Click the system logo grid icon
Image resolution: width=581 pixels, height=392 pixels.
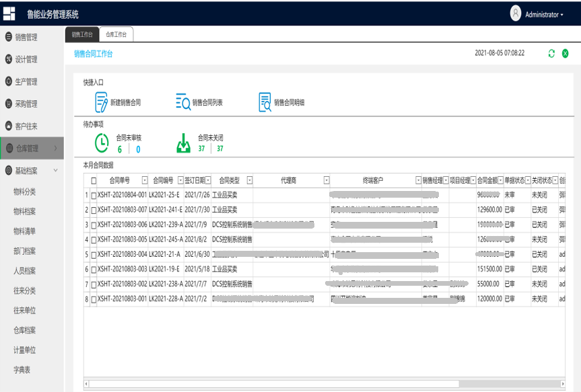9,13
